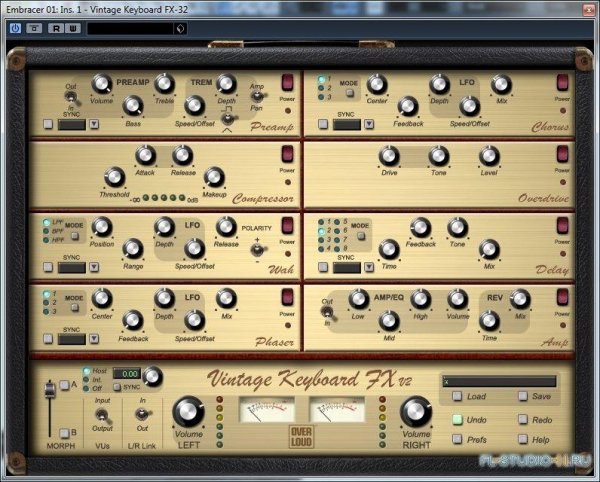The width and height of the screenshot is (600, 482).
Task: Click the tempo value field 0.00
Action: pos(127,374)
